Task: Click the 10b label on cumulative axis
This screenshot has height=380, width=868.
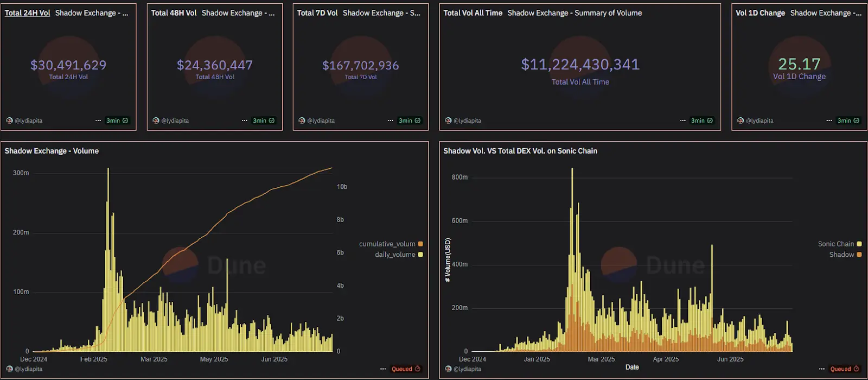Action: (x=342, y=187)
